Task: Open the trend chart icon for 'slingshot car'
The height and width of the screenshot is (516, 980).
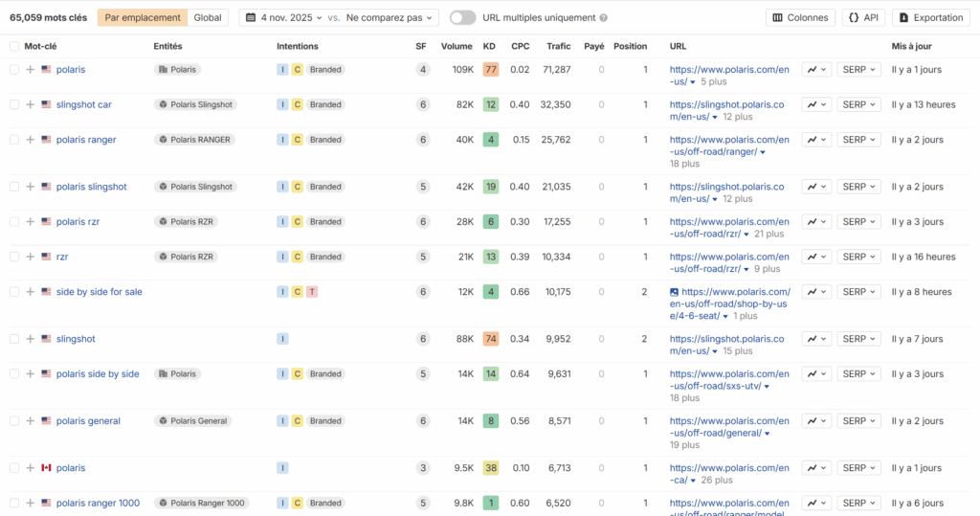Action: pyautogui.click(x=816, y=104)
